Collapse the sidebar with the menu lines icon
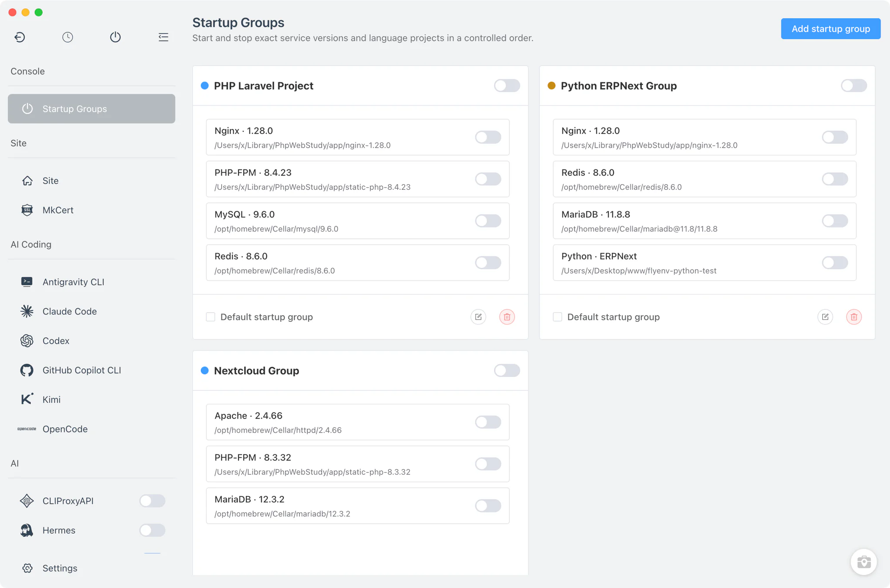The height and width of the screenshot is (588, 890). coord(163,37)
